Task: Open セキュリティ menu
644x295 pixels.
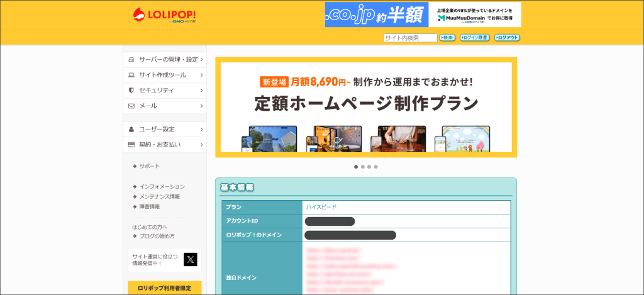Action: click(165, 90)
